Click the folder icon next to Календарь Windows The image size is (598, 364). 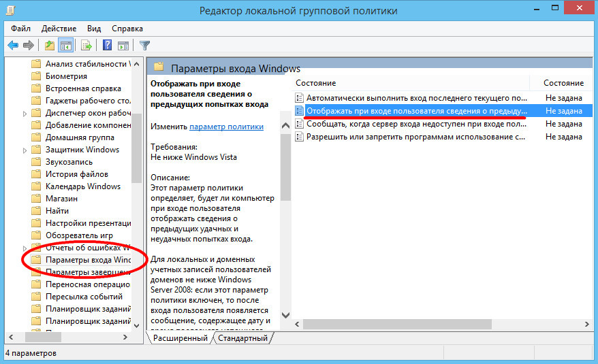36,186
